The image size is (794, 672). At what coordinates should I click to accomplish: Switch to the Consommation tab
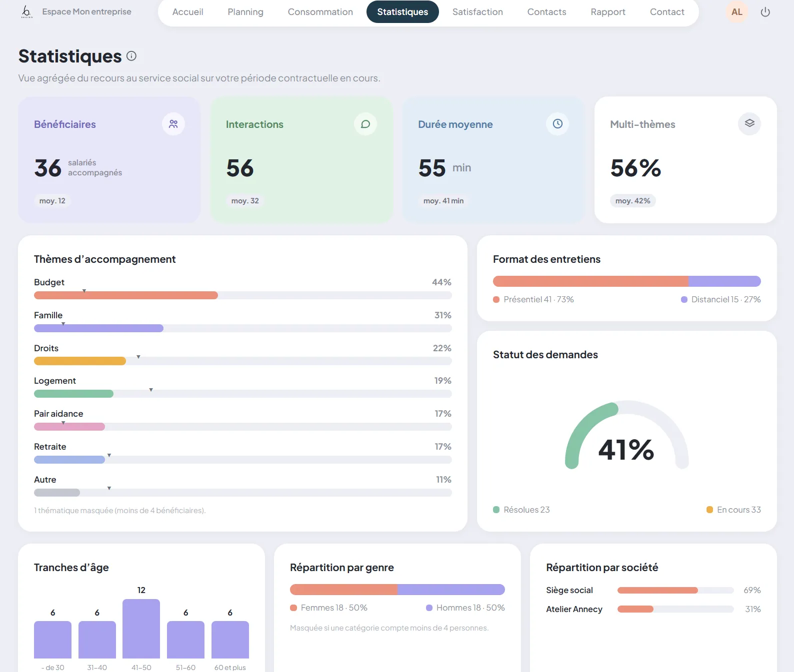pos(320,12)
